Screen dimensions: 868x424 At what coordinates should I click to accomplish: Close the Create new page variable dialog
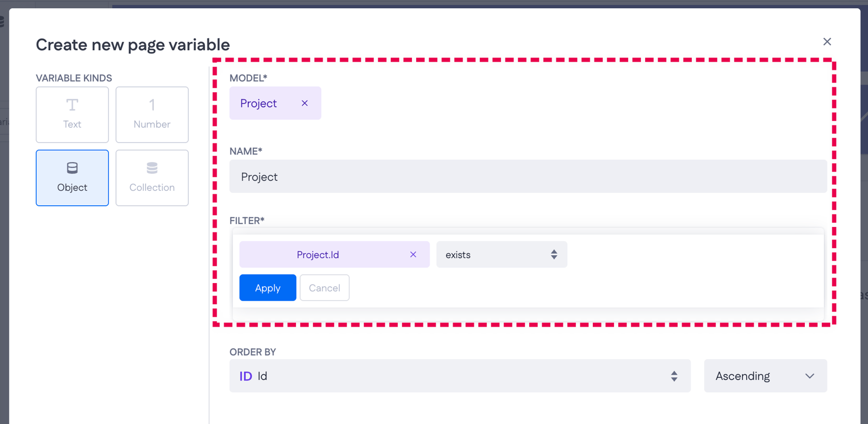pos(827,41)
